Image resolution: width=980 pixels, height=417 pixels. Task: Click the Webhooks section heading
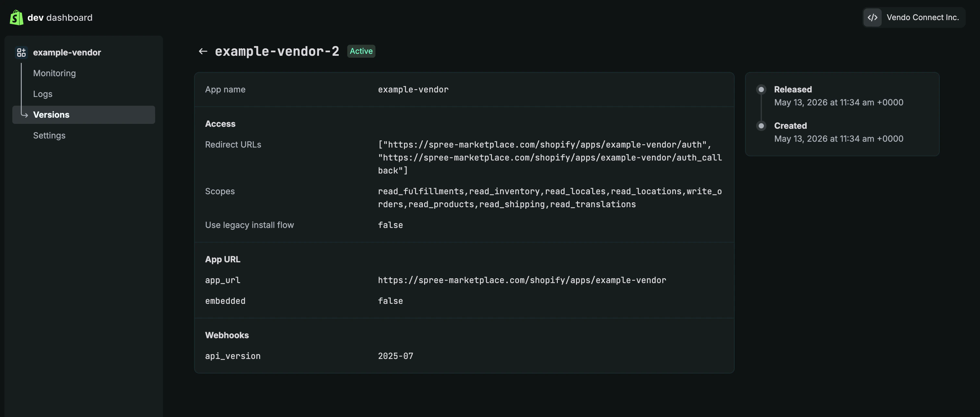227,335
